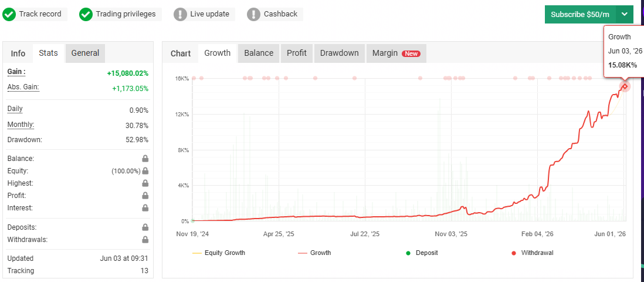The width and height of the screenshot is (644, 282).
Task: Click the lock icon beside Profit
Action: click(x=145, y=196)
